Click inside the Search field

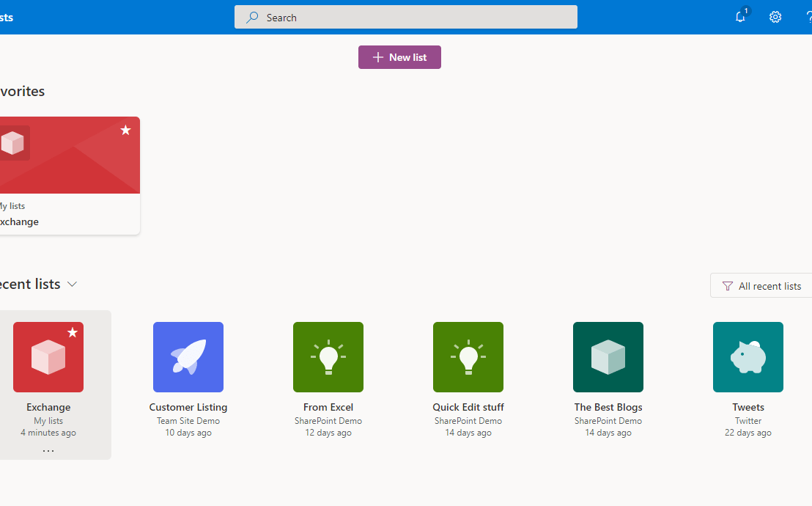click(406, 17)
